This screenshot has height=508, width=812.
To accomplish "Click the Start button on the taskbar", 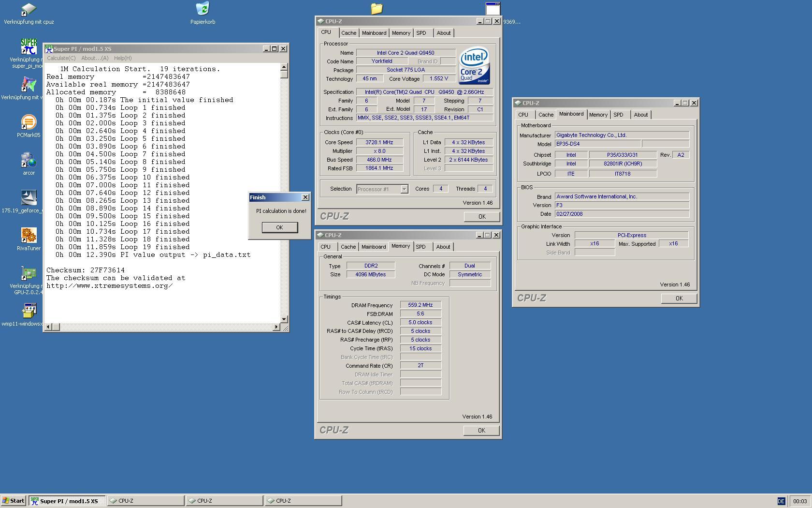I will 14,501.
